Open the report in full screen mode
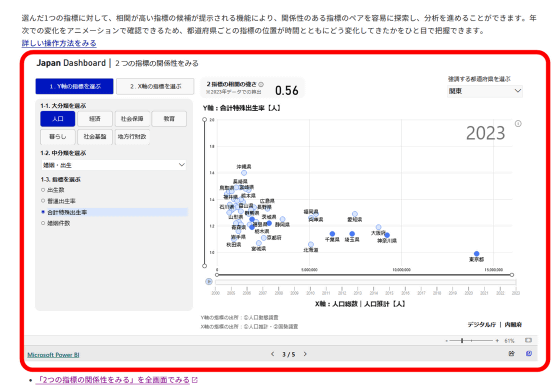The image size is (560, 392). (x=529, y=353)
